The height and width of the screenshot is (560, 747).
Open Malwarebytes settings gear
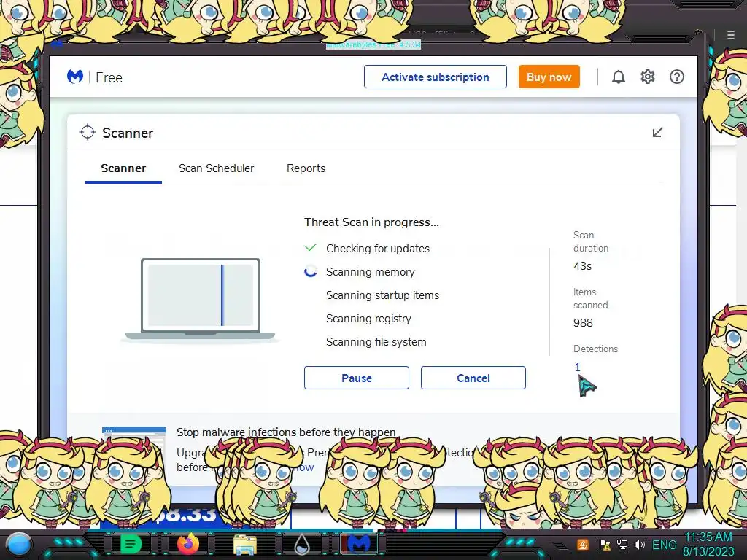coord(648,77)
